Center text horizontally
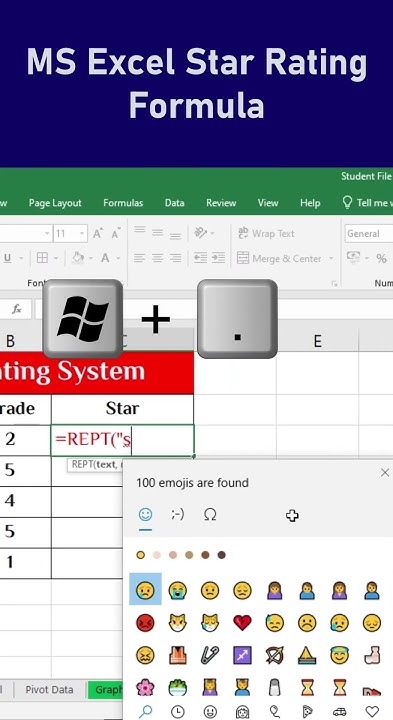Viewport: 393px width, 720px height. [x=157, y=258]
